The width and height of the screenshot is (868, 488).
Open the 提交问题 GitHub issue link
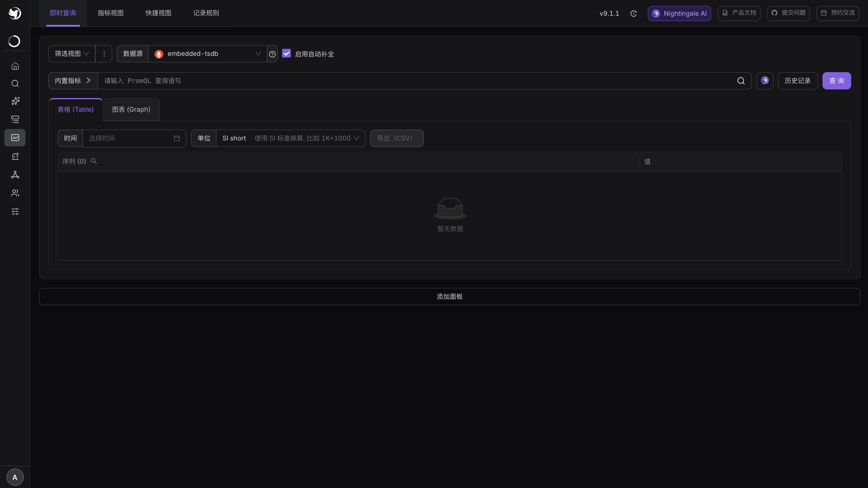pos(789,14)
